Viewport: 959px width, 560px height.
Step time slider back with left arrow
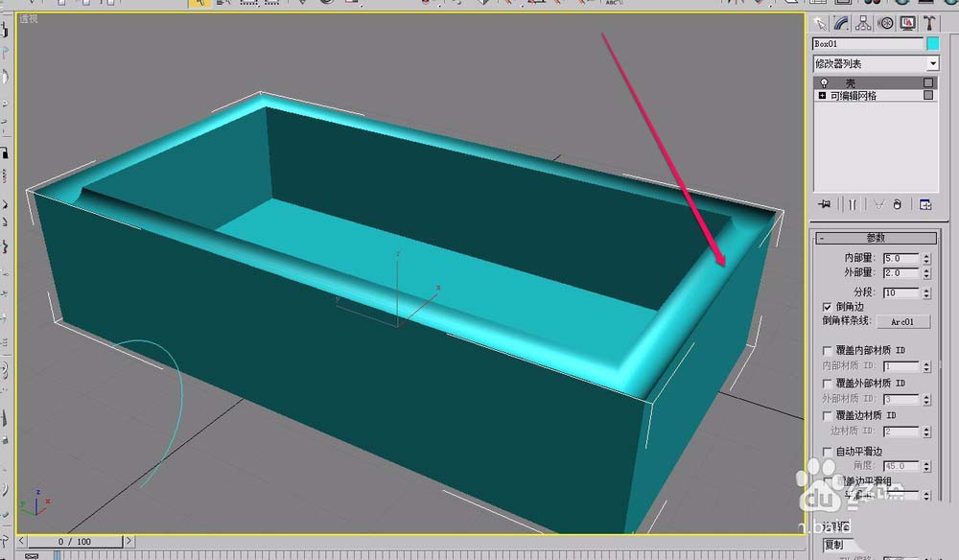pyautogui.click(x=21, y=541)
